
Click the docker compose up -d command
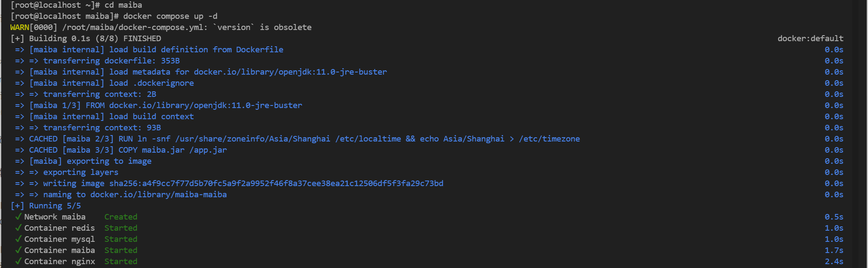[x=170, y=16]
